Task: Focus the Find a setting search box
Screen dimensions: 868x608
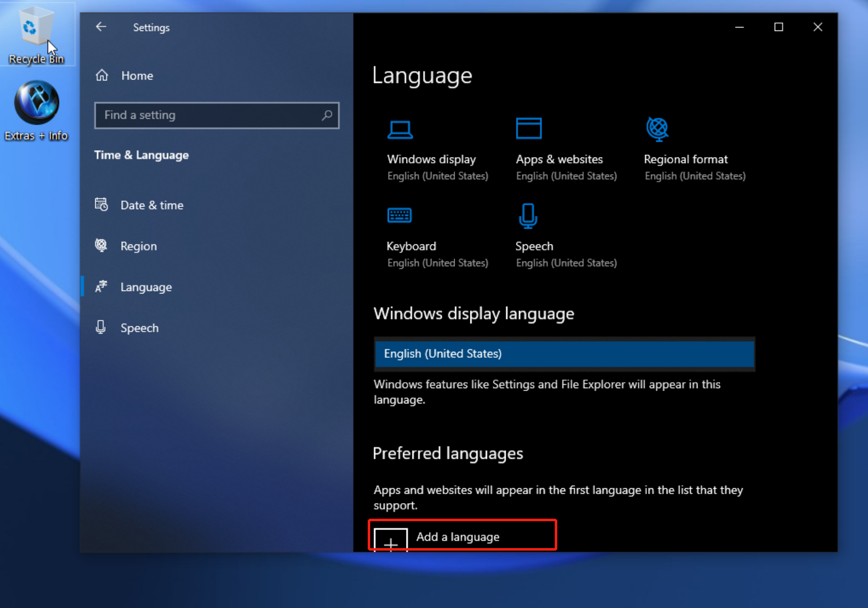Action: coord(217,115)
